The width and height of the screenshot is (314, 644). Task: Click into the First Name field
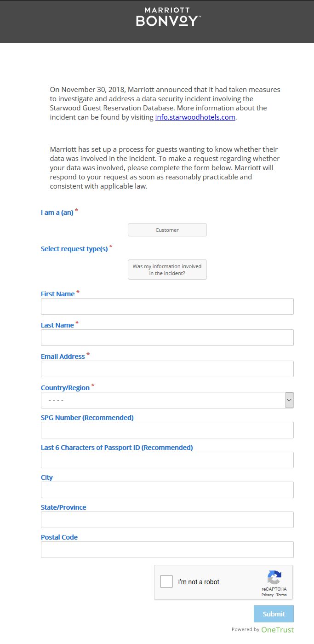coord(167,306)
